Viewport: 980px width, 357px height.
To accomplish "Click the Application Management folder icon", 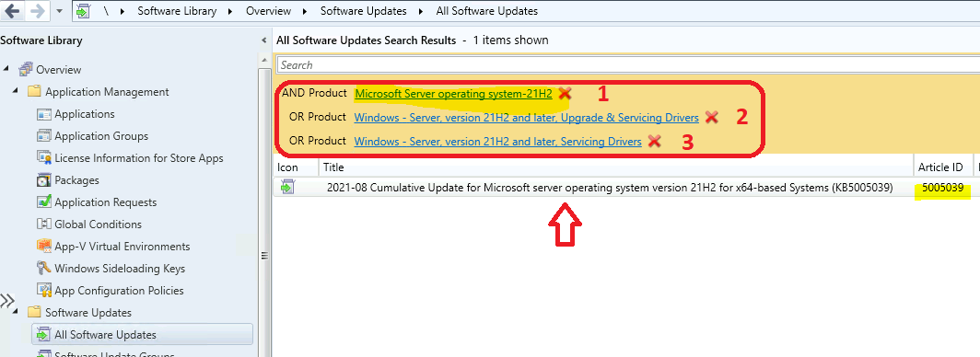I will [x=34, y=92].
